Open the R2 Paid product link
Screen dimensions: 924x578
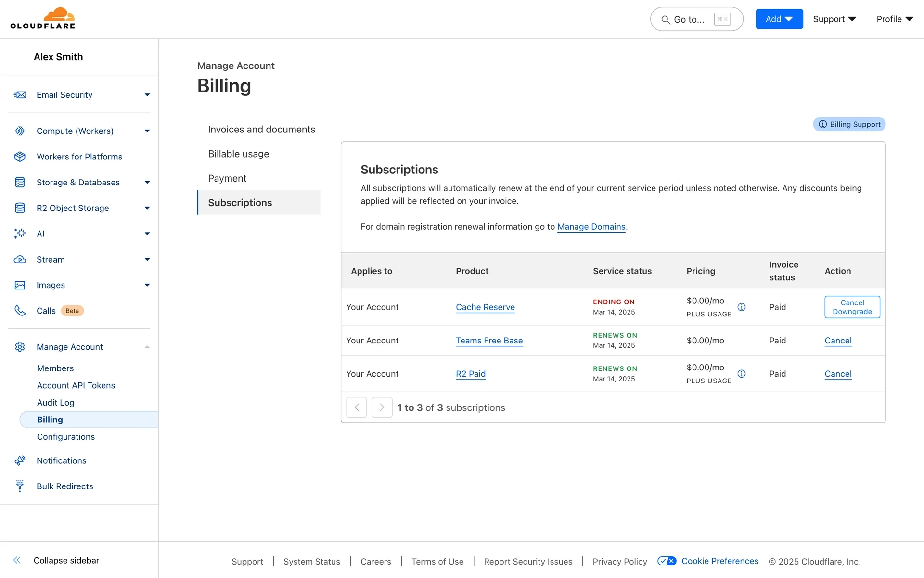471,374
